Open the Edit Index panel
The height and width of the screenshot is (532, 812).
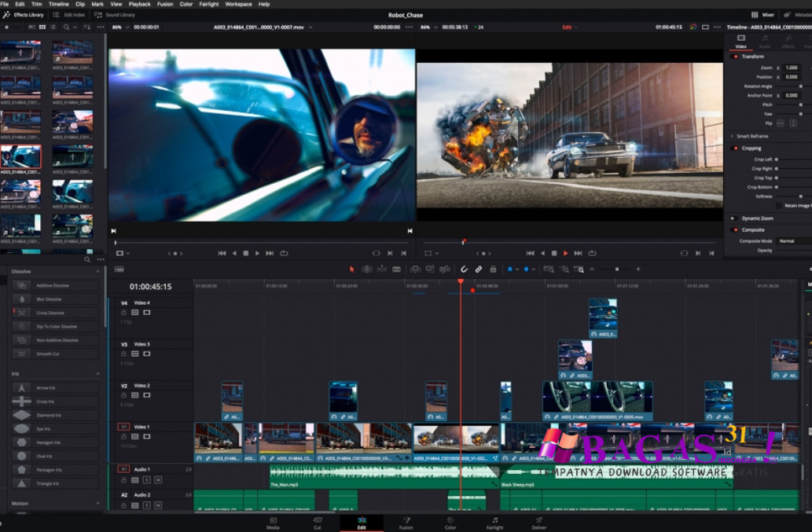coord(69,15)
